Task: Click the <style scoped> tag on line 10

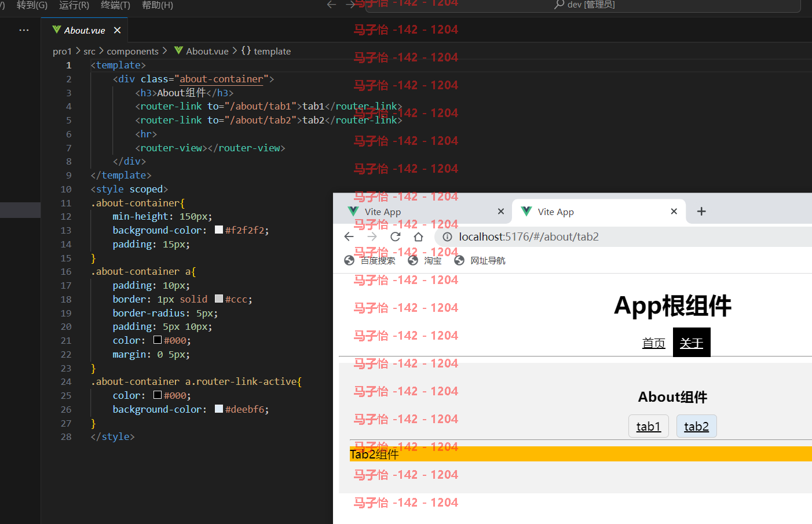Action: coord(129,189)
